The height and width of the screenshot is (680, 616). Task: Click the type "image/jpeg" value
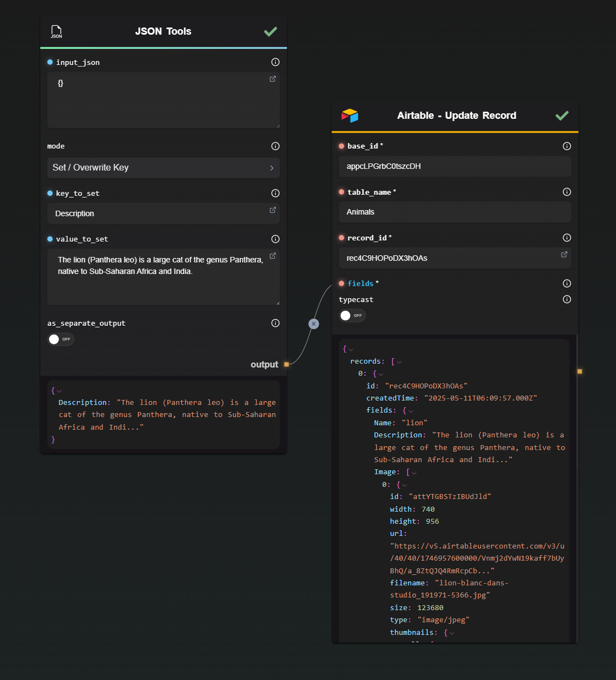coord(444,620)
